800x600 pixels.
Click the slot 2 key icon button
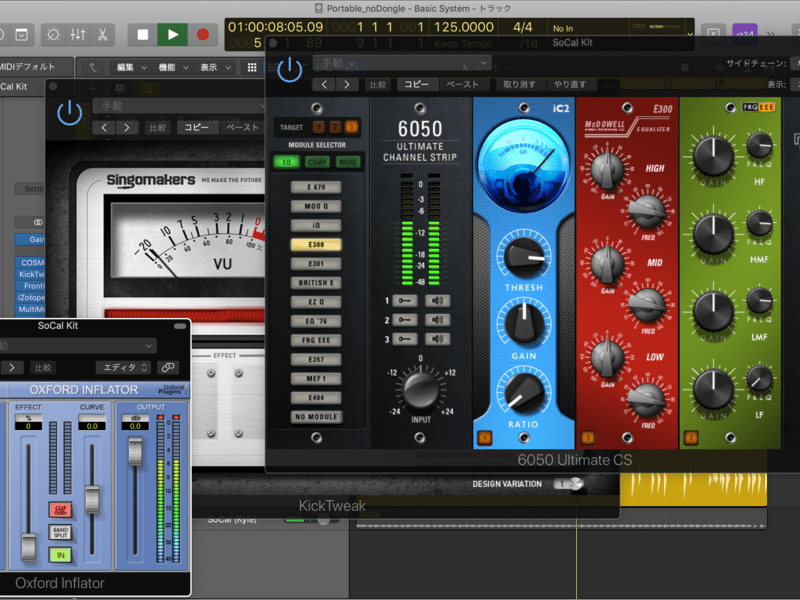click(407, 320)
